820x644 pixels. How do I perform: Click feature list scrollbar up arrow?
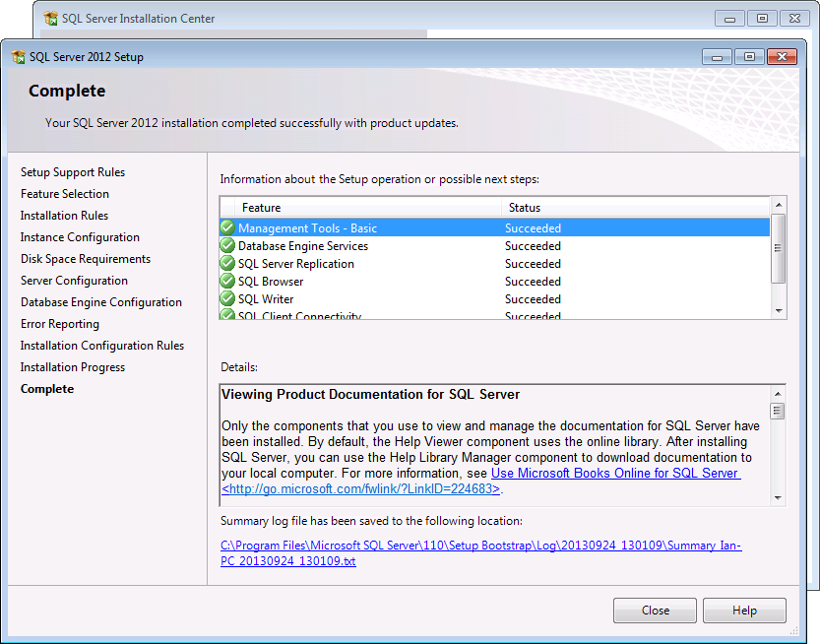[778, 205]
